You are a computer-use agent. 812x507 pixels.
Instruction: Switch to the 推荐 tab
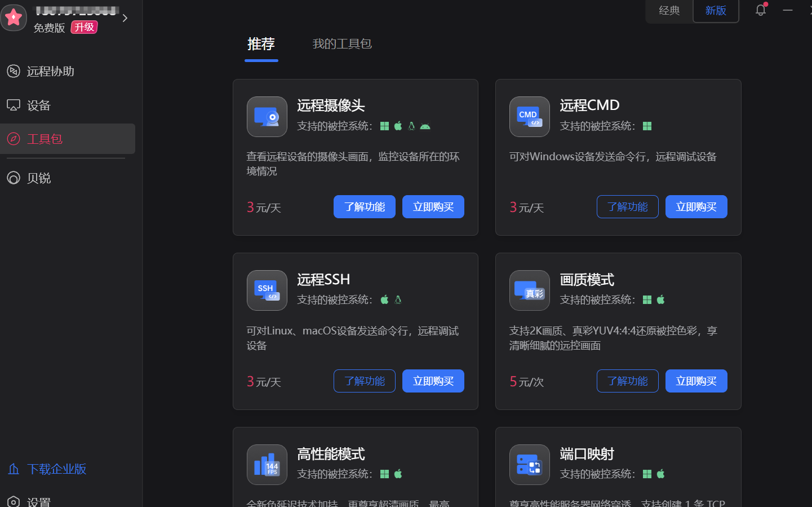[261, 44]
